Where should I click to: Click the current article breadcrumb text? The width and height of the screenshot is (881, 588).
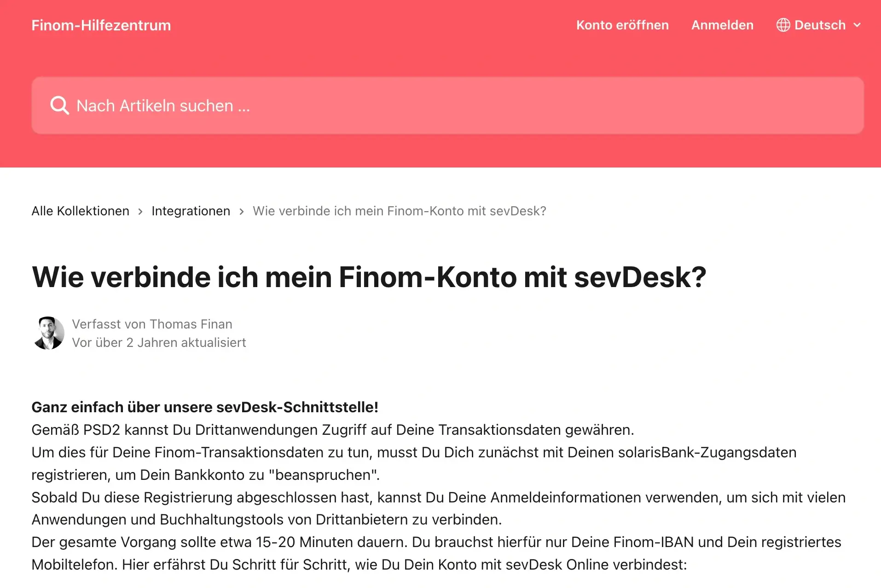point(400,211)
